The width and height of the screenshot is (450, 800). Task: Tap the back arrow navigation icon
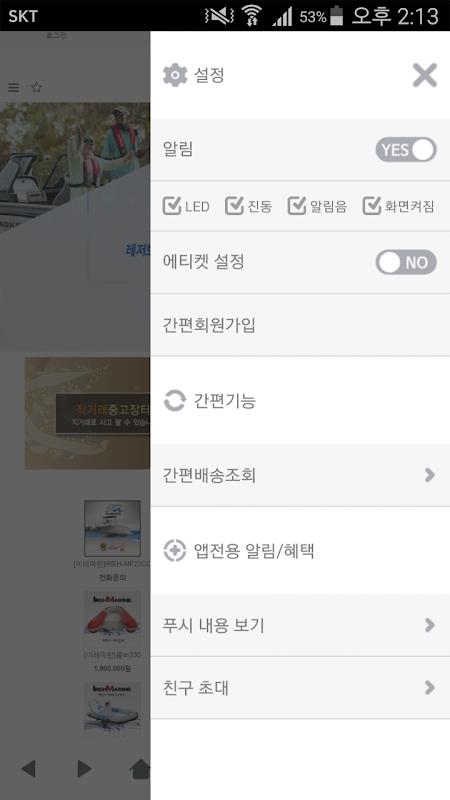[x=29, y=768]
